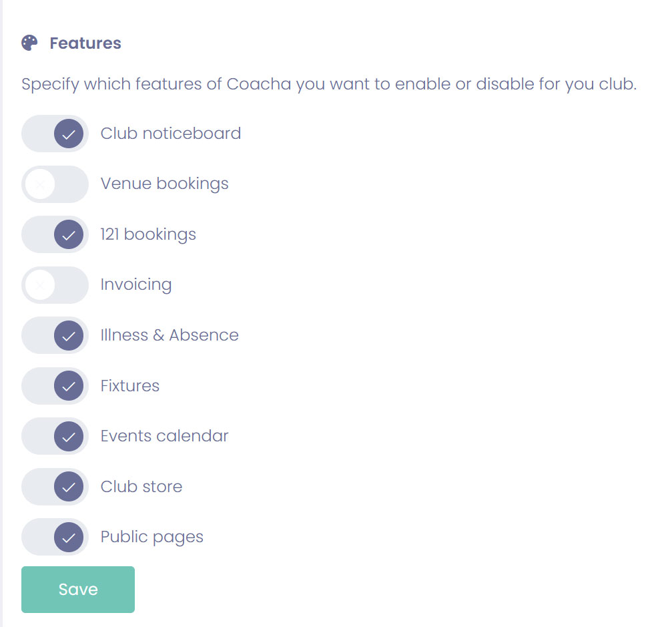Turn off the Events calendar switch

tap(55, 436)
